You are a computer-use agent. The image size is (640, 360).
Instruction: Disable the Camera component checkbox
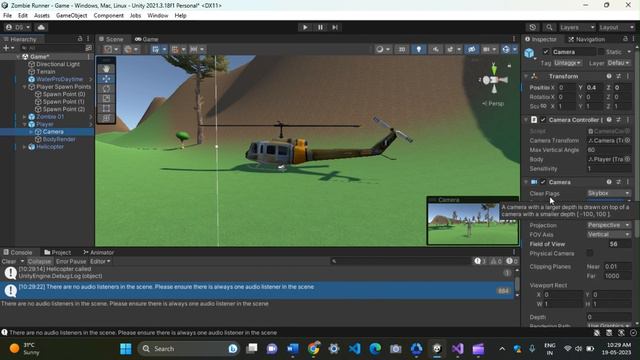click(x=543, y=182)
